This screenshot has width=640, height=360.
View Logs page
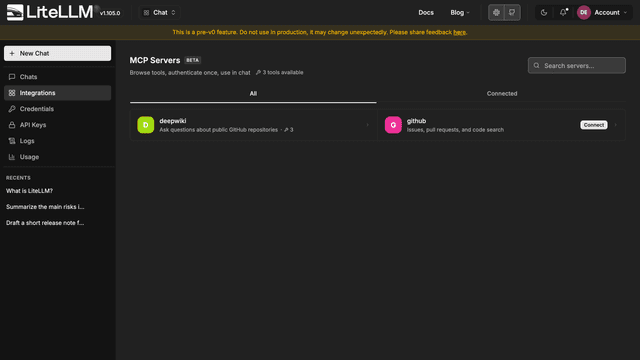click(58, 141)
